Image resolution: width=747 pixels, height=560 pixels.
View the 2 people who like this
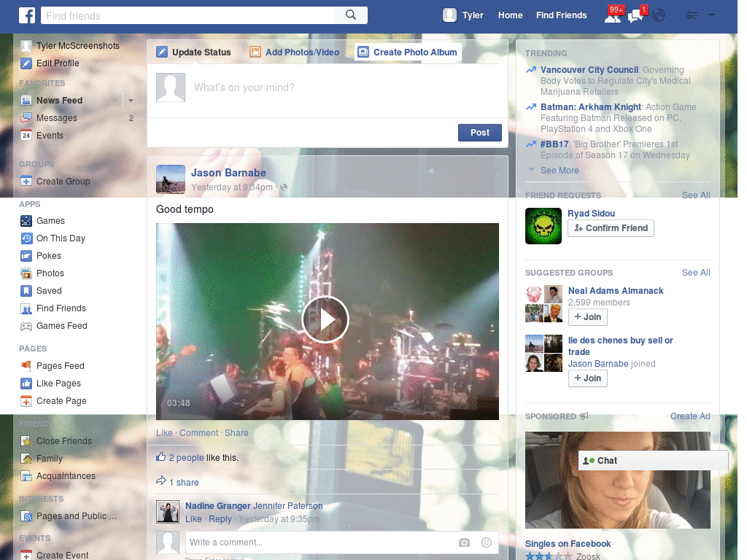coord(186,458)
